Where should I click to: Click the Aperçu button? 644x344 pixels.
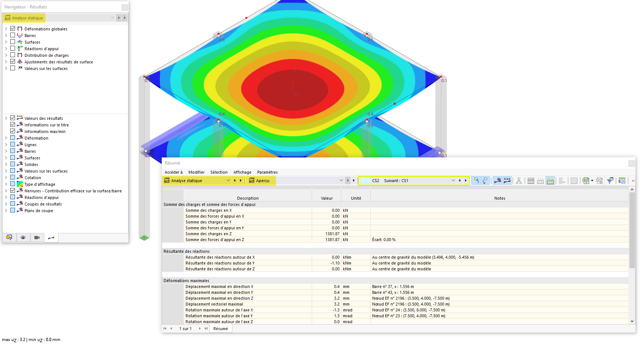(261, 180)
